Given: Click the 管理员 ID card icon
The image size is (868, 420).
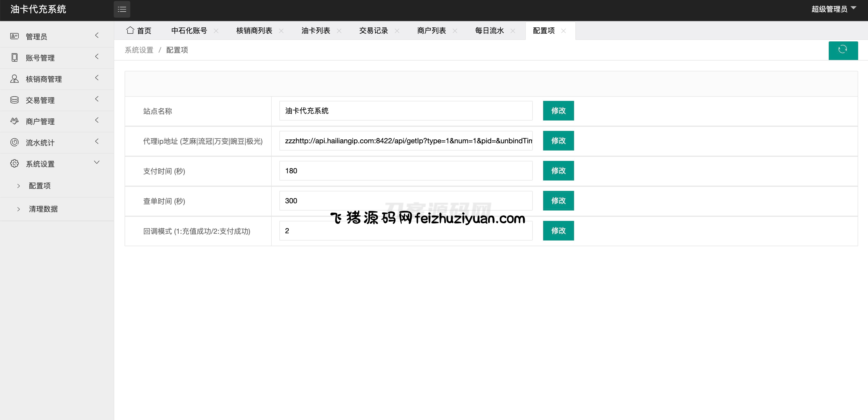Looking at the screenshot, I should pyautogui.click(x=14, y=36).
